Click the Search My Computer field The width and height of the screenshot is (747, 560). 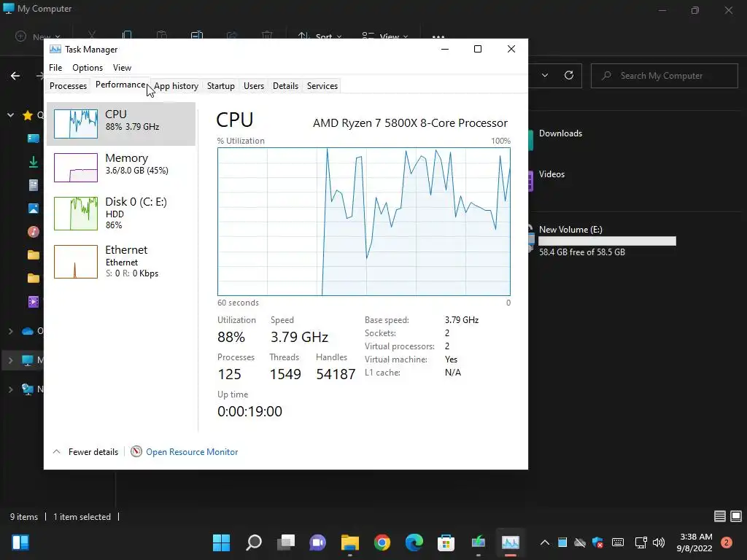coord(664,76)
